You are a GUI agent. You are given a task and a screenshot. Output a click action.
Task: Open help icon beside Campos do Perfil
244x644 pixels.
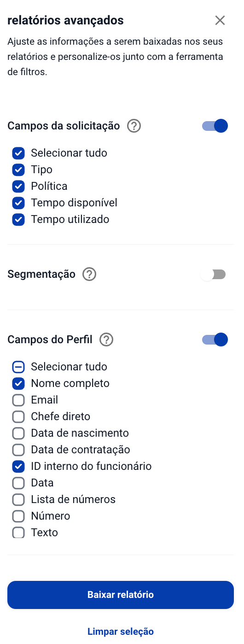[x=106, y=340]
